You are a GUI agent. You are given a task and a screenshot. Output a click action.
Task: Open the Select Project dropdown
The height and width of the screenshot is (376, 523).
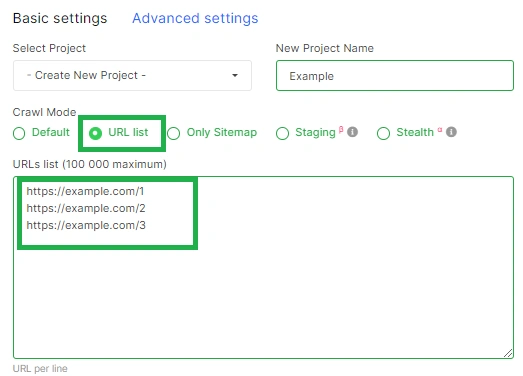pos(132,75)
